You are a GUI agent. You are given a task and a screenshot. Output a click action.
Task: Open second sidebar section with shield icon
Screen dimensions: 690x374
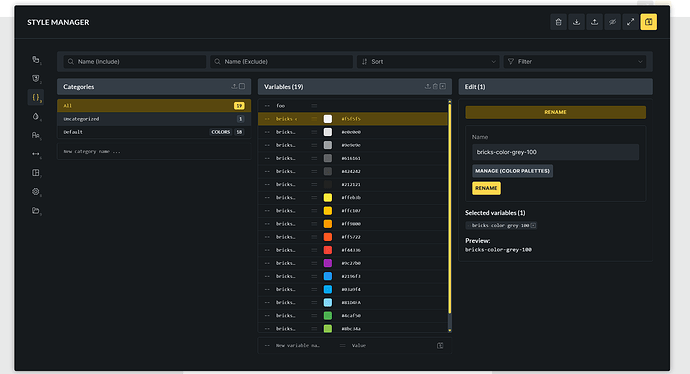tap(36, 79)
